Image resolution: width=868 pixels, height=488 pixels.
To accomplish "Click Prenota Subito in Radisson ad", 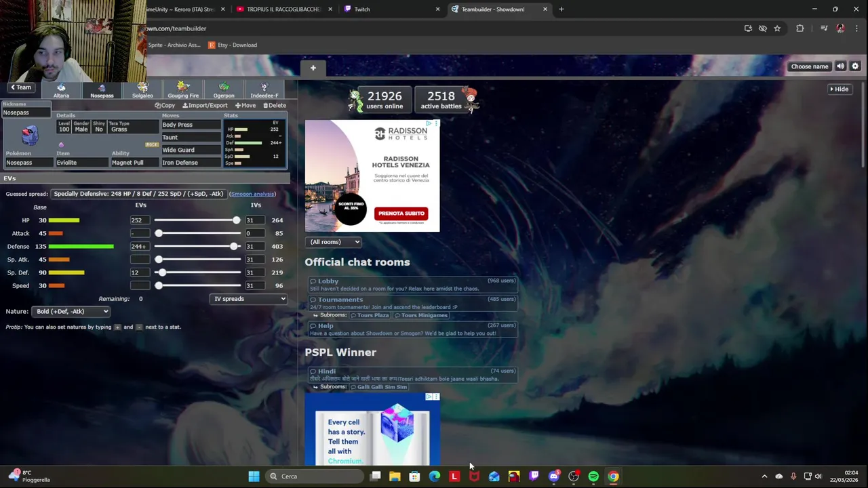I will coord(401,213).
